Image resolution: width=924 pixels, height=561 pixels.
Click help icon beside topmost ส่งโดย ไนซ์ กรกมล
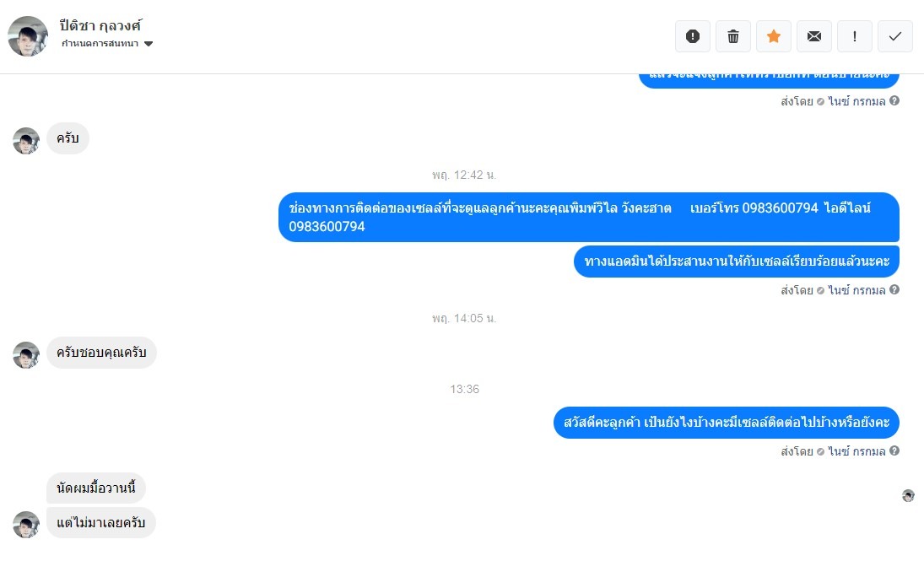tap(894, 100)
